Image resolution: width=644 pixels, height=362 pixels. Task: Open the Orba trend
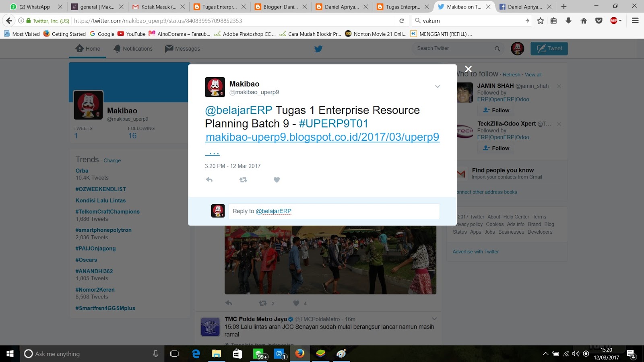pyautogui.click(x=82, y=171)
